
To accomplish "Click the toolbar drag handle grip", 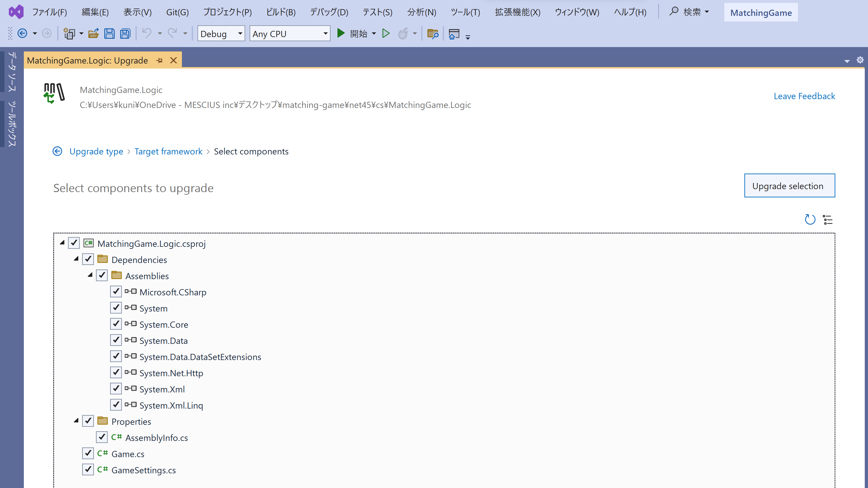I will pyautogui.click(x=10, y=33).
